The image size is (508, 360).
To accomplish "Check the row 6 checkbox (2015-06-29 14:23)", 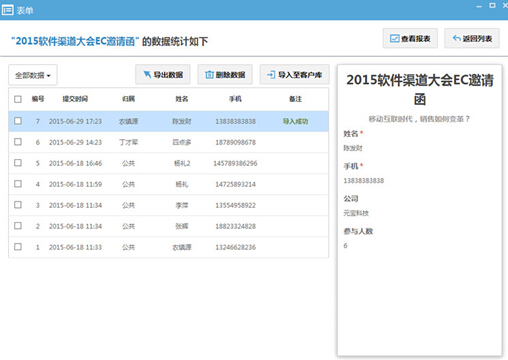I will tap(18, 142).
